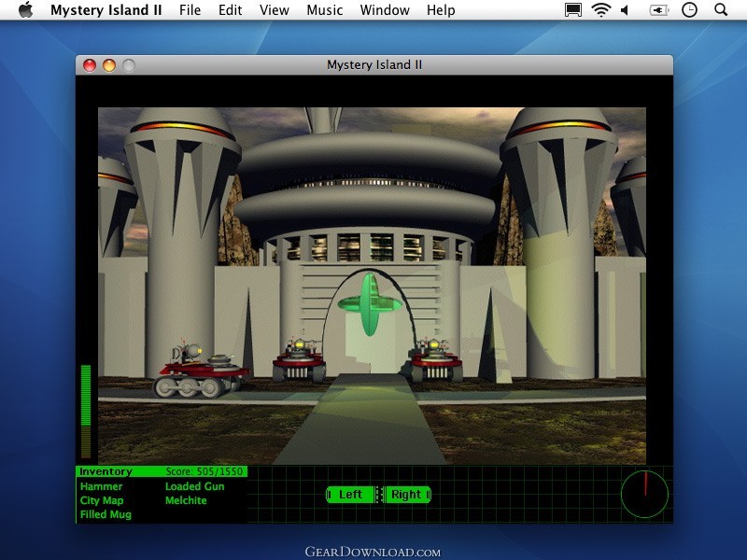Turn right with the Right button
Image resolution: width=747 pixels, height=560 pixels.
(406, 495)
